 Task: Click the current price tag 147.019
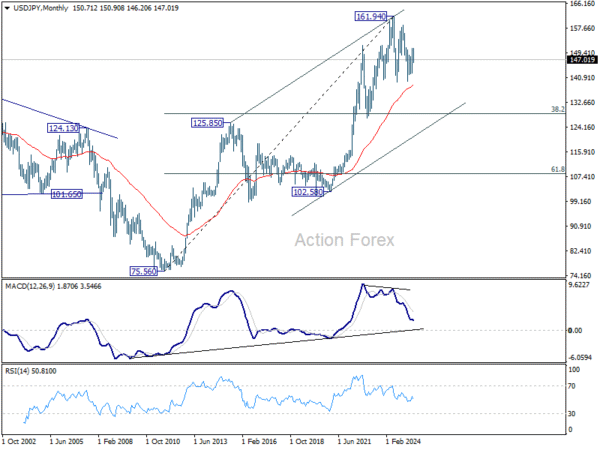(x=582, y=60)
